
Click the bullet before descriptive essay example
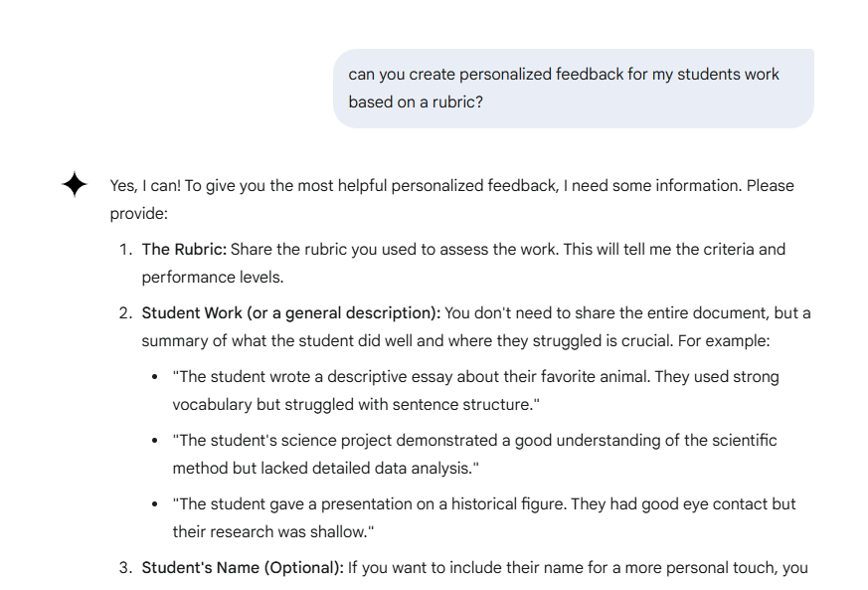click(154, 377)
